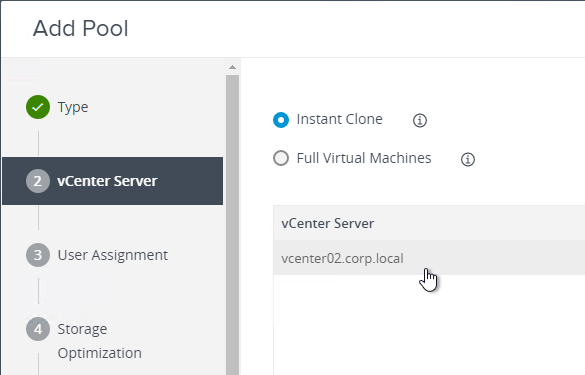Open Full Virtual Machines info icon
The height and width of the screenshot is (375, 585).
(x=467, y=159)
